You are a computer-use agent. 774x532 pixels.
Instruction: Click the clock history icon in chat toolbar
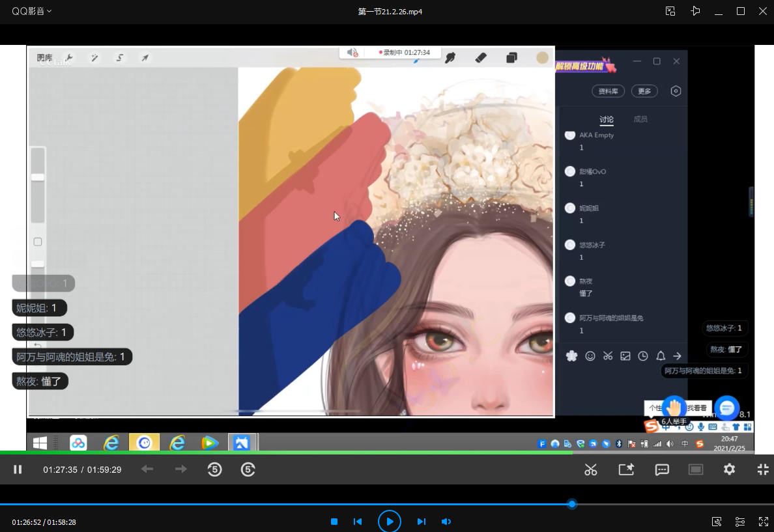[x=642, y=356]
